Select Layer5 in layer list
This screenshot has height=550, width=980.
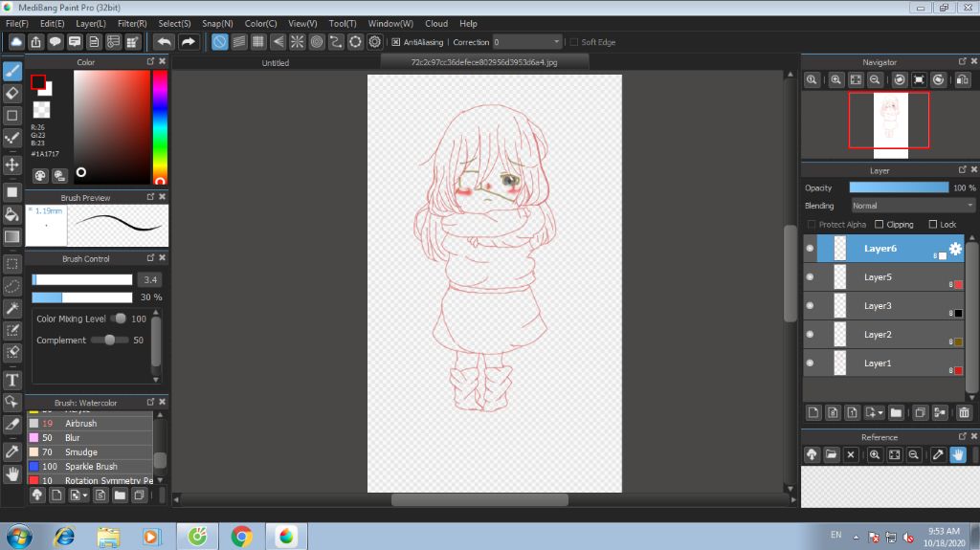click(x=884, y=276)
